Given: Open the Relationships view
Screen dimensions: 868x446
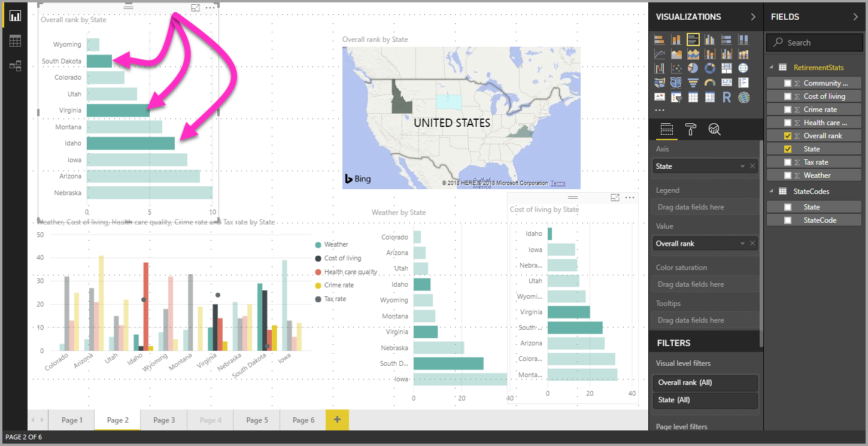Looking at the screenshot, I should click(x=15, y=66).
